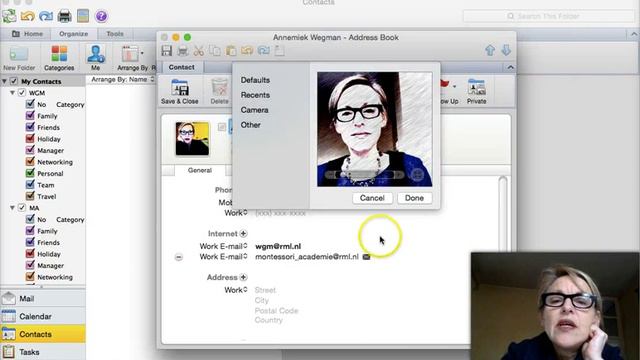Click the Paste clipboard icon
Image resolution: width=640 pixels, height=360 pixels.
(231, 51)
